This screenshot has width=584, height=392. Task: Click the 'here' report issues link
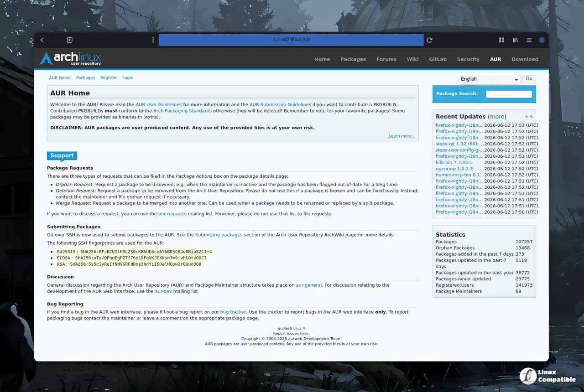(304, 334)
